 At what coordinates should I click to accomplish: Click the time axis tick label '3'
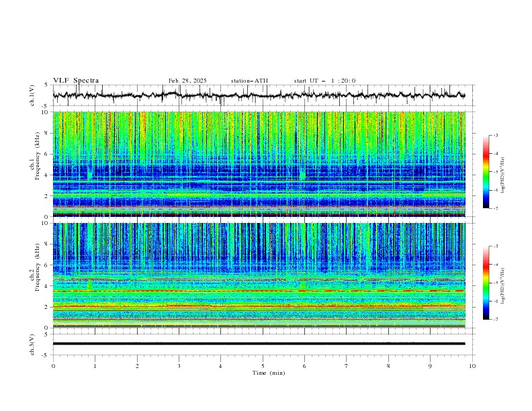(179, 366)
